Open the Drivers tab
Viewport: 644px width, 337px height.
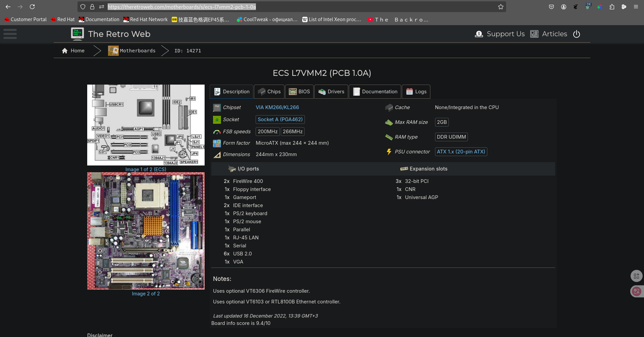coord(331,92)
